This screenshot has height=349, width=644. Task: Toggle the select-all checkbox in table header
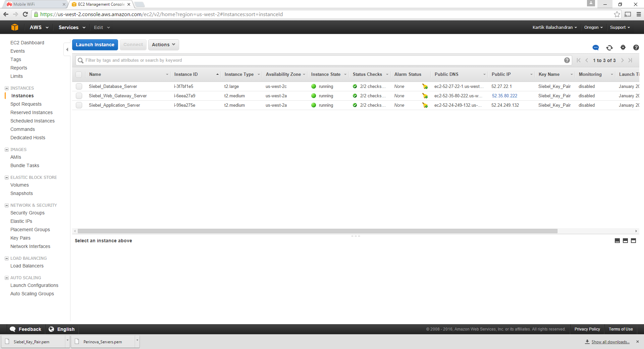(x=79, y=74)
